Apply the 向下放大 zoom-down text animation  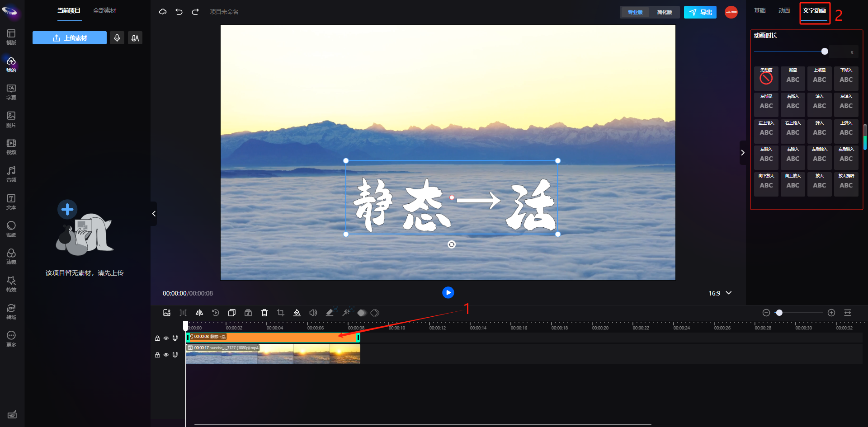(766, 184)
